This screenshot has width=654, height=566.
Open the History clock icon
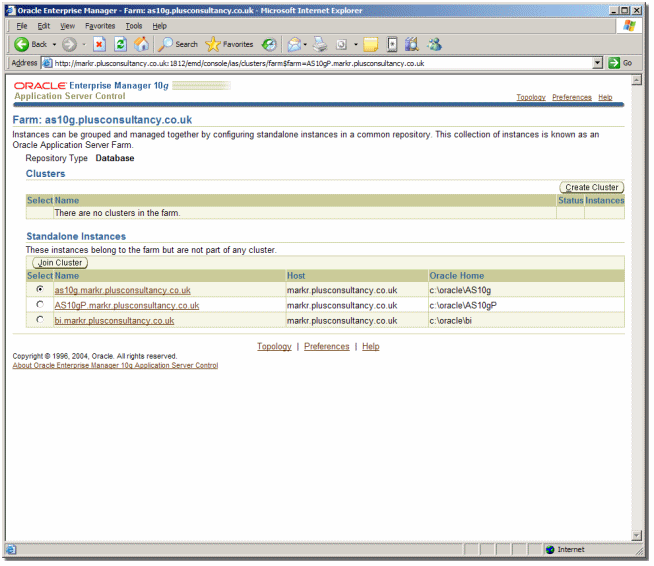point(269,44)
